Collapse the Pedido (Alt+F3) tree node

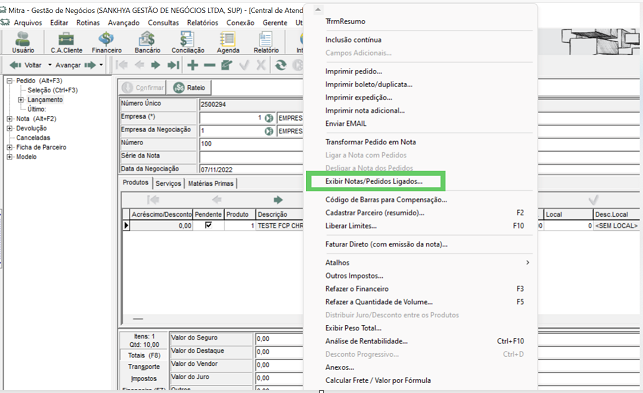coord(10,81)
